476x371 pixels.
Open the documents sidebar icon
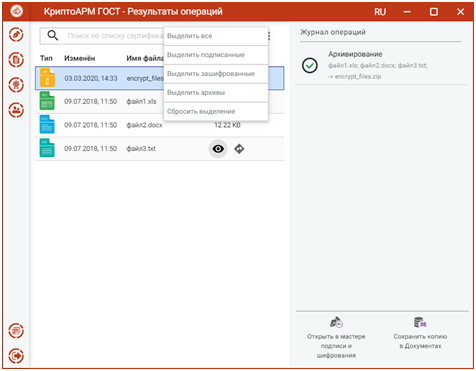coord(16,60)
